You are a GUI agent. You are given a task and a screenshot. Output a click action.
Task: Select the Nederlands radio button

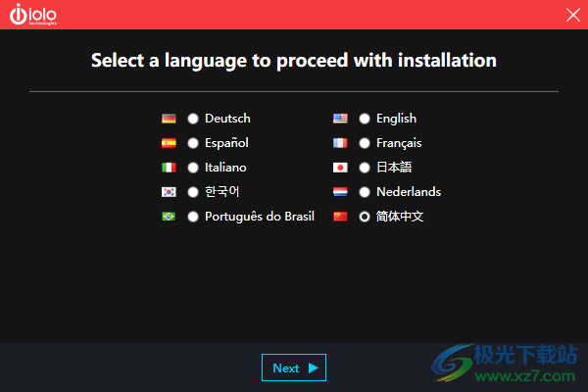[365, 192]
